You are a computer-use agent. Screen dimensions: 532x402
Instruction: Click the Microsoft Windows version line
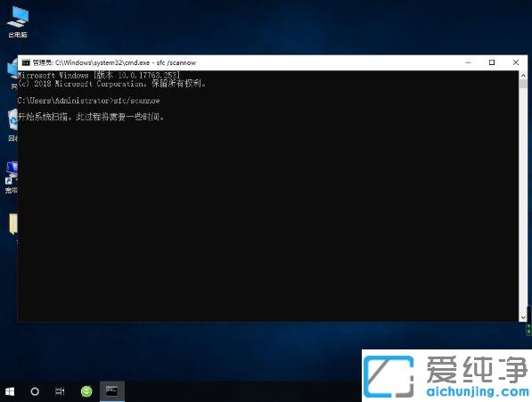point(99,75)
